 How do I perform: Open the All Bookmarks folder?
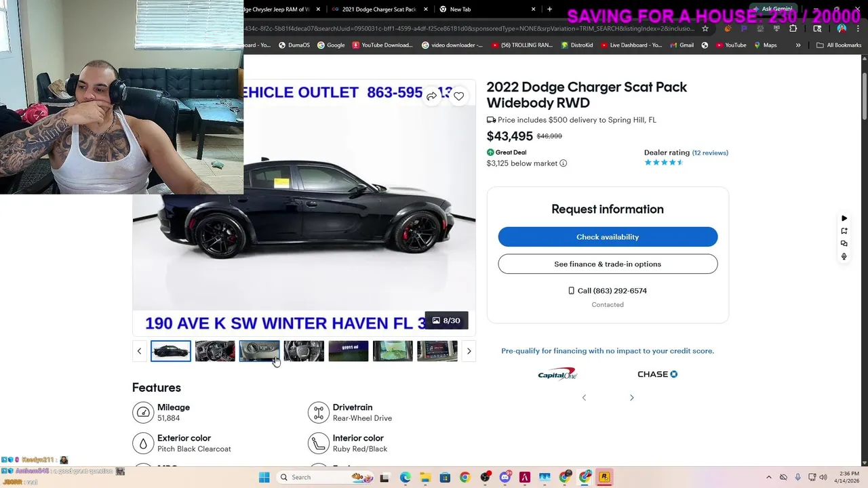pos(839,45)
